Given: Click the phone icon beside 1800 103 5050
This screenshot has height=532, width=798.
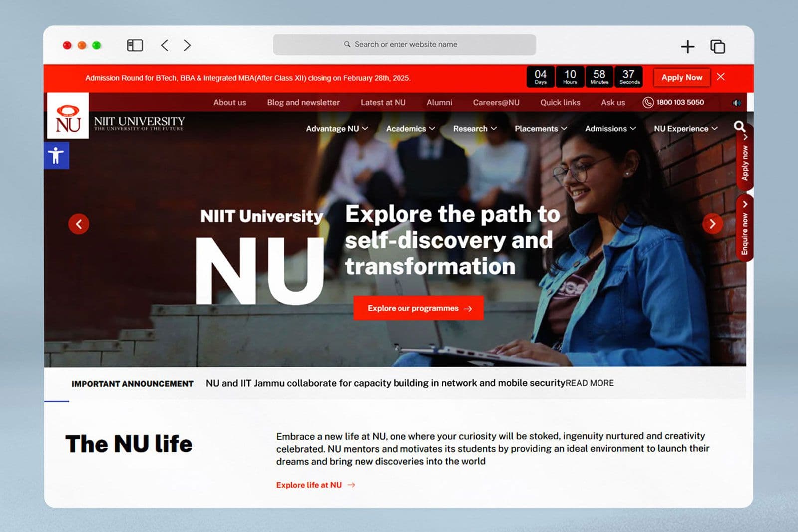Looking at the screenshot, I should (x=648, y=102).
